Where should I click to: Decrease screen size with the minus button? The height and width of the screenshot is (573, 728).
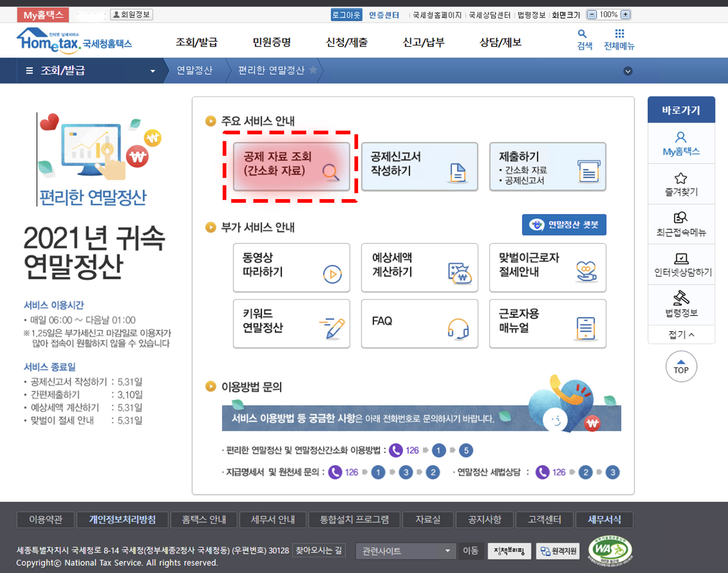point(591,14)
